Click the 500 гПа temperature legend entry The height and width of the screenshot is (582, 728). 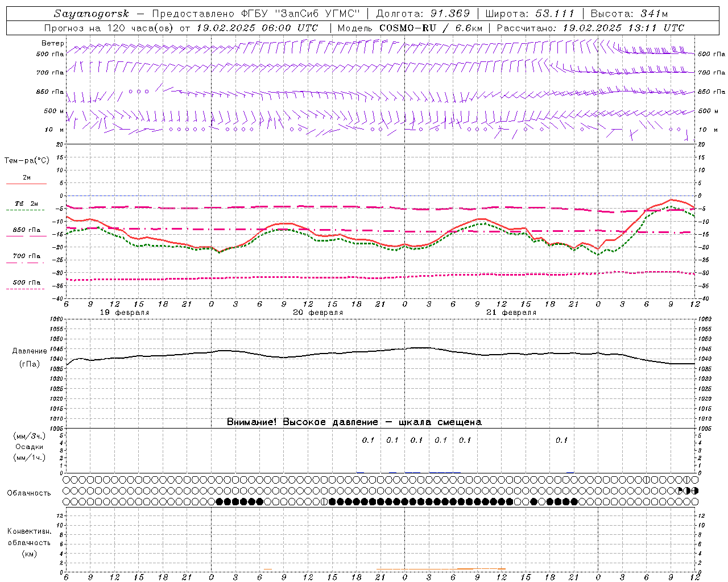[27, 282]
